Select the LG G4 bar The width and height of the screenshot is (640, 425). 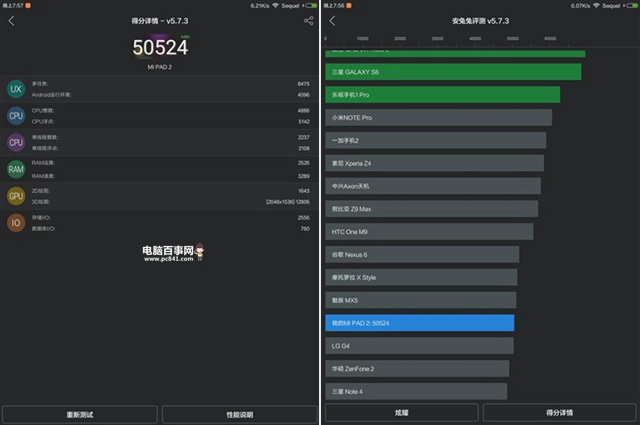[419, 346]
